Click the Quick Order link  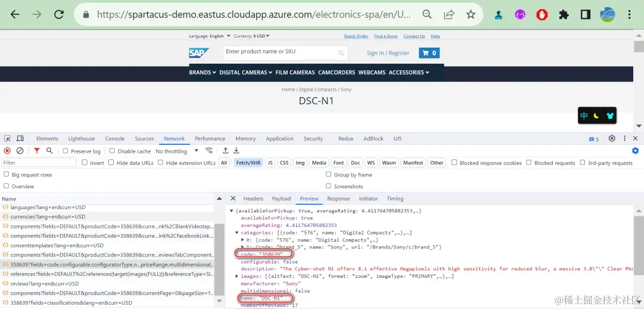(x=356, y=36)
